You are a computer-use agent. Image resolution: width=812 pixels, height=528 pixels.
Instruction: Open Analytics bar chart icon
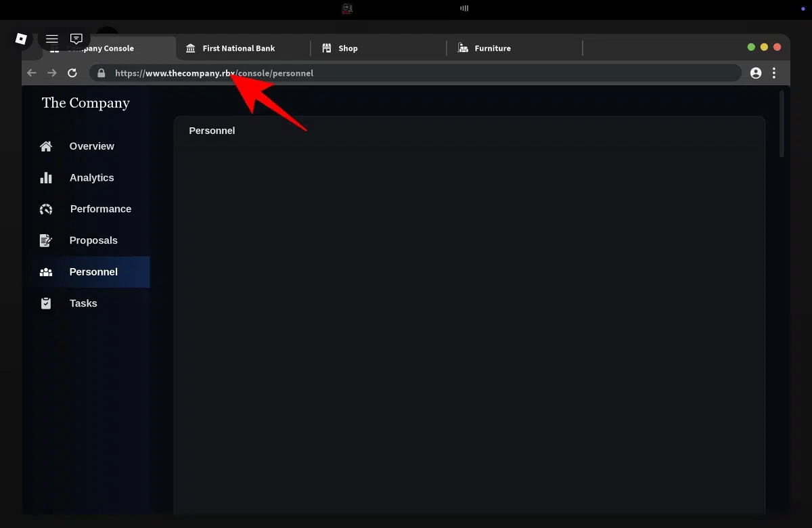tap(46, 177)
